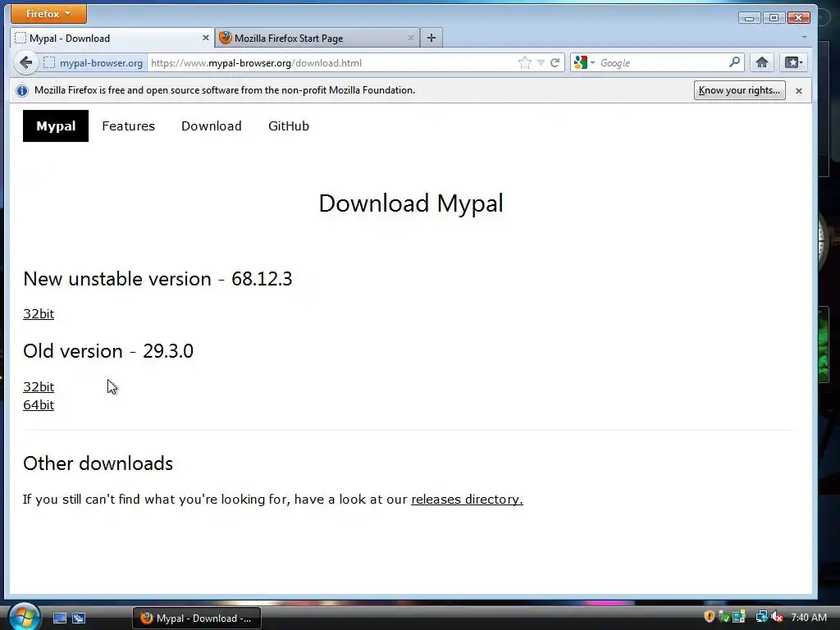Click the mypal-browser.org site identity box
Viewport: 840px width, 630px height.
click(x=94, y=62)
